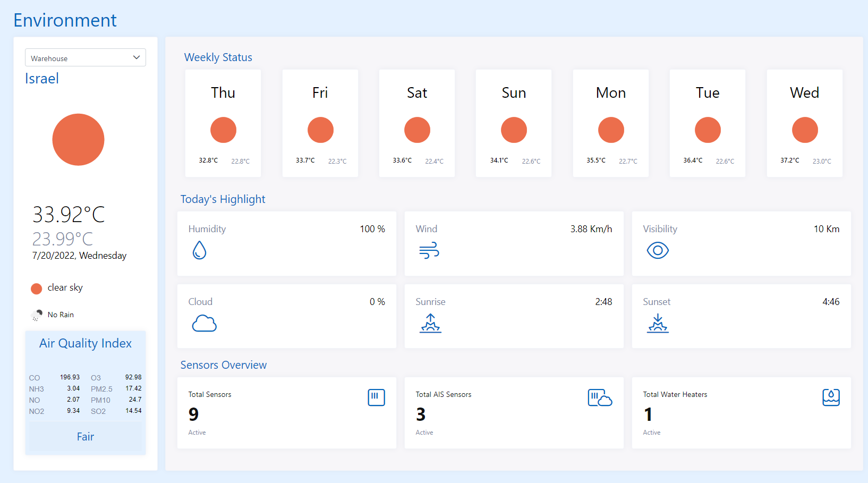Click the Israel location link

41,78
